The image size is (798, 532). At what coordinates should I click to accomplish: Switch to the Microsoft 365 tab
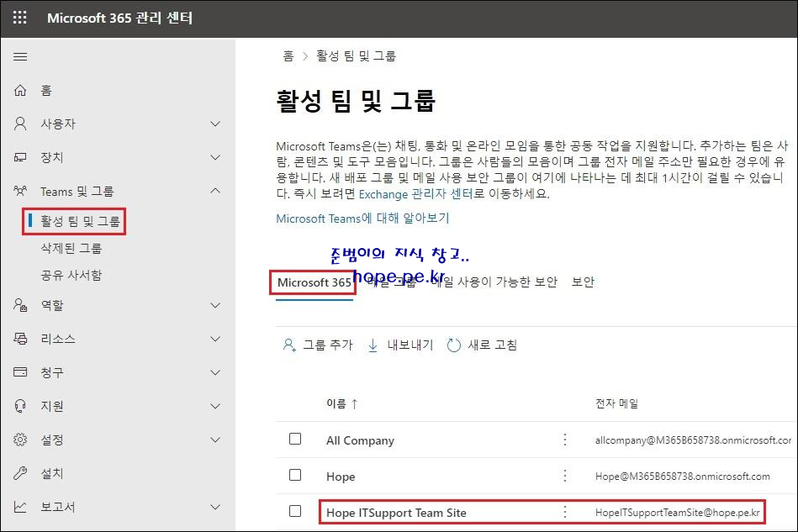point(314,282)
